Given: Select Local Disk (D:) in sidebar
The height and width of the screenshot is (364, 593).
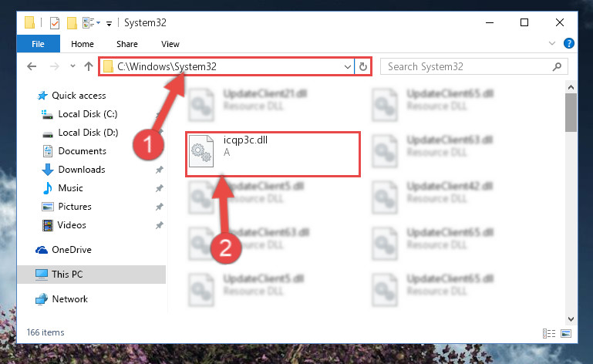Looking at the screenshot, I should coord(88,133).
